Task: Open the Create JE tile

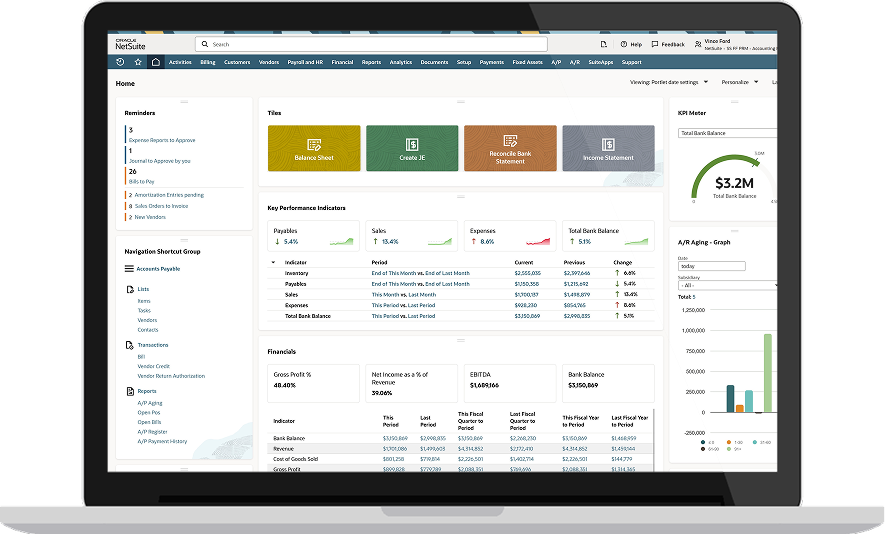Action: point(412,149)
